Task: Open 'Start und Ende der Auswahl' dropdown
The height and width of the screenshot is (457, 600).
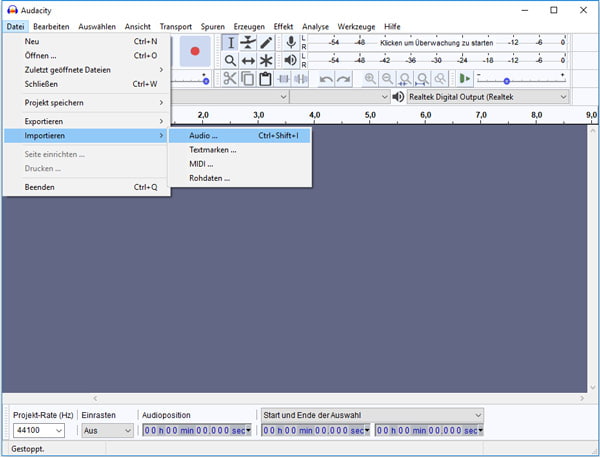Action: tap(372, 415)
